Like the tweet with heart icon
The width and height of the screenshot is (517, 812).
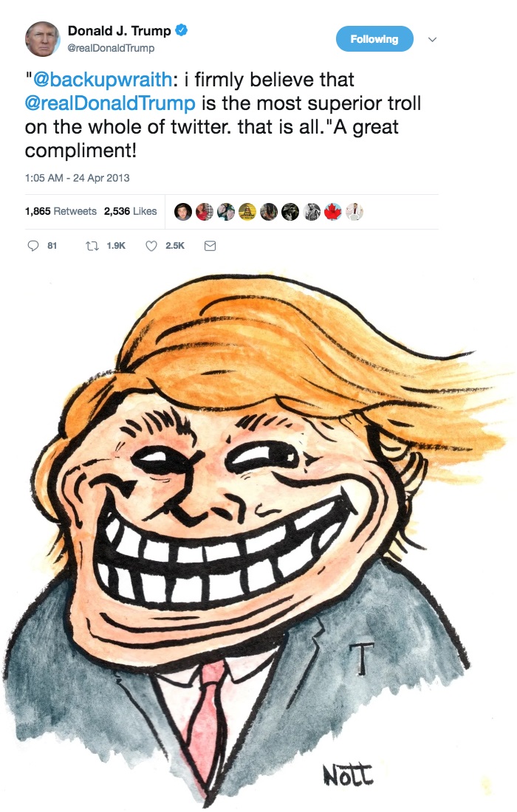151,246
